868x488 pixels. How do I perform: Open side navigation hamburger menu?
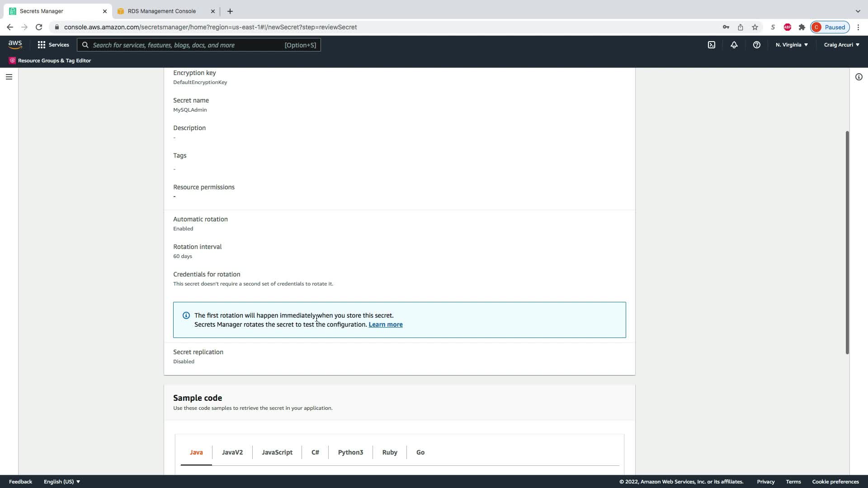click(x=9, y=77)
